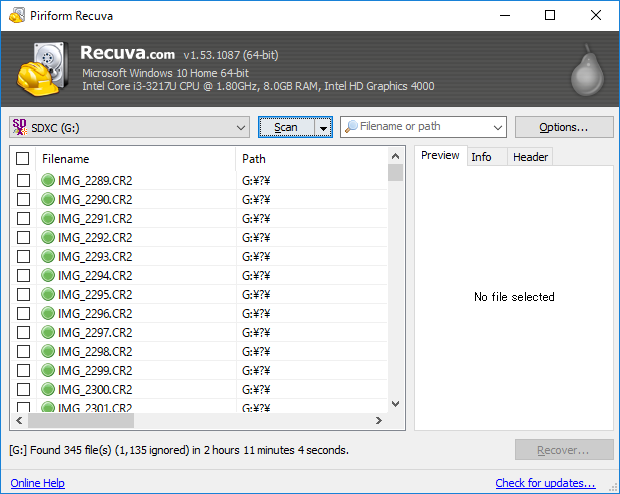The image size is (620, 494).
Task: Mark the IMG_2297.CR2 checkbox
Action: click(23, 332)
